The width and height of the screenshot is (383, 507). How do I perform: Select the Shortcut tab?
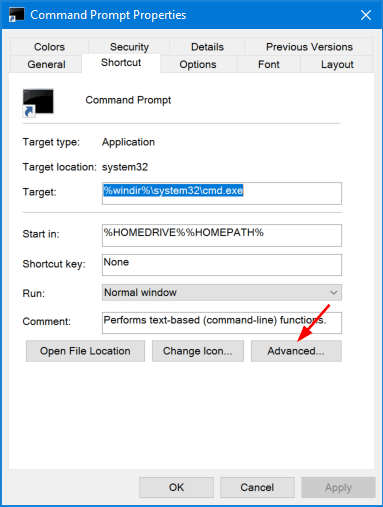click(121, 63)
